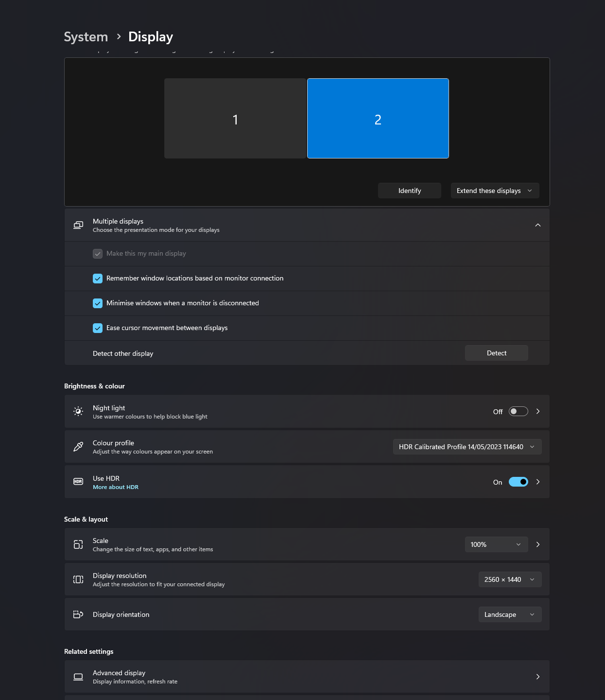The image size is (605, 700).
Task: Collapse the Multiple displays section
Action: pos(537,225)
